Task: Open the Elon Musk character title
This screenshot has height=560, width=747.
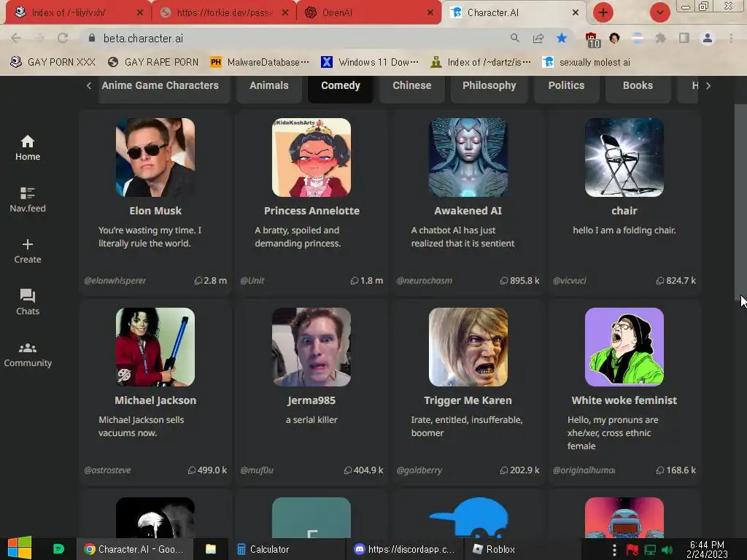Action: [155, 211]
